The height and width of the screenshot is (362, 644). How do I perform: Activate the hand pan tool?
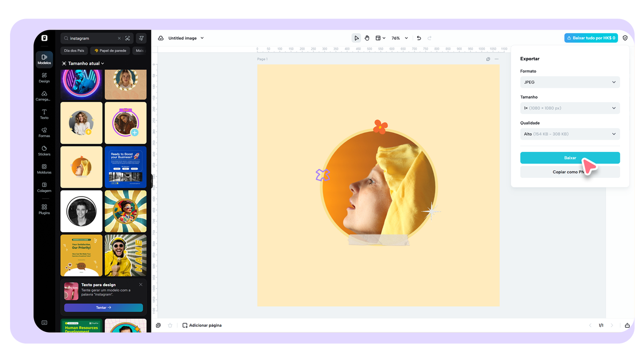[367, 38]
